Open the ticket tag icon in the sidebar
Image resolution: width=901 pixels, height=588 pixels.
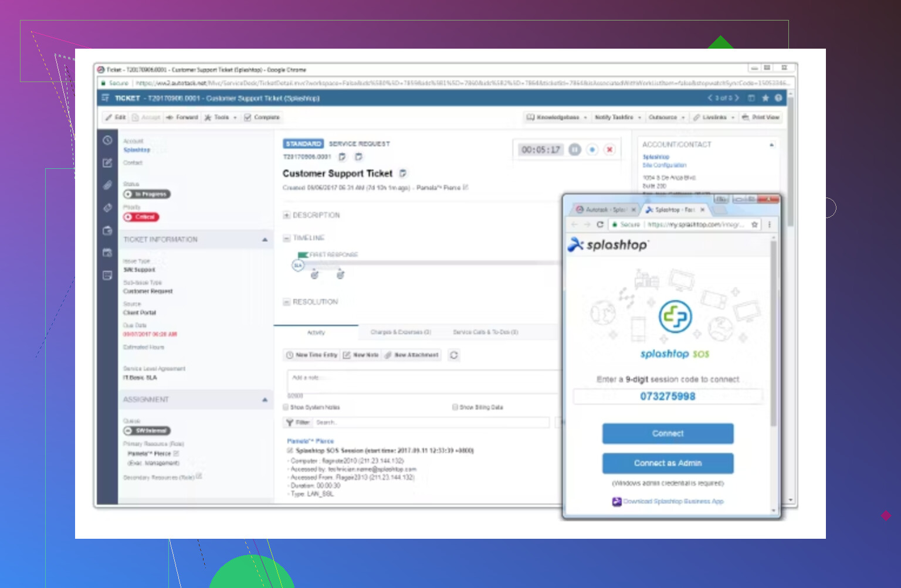click(x=107, y=208)
